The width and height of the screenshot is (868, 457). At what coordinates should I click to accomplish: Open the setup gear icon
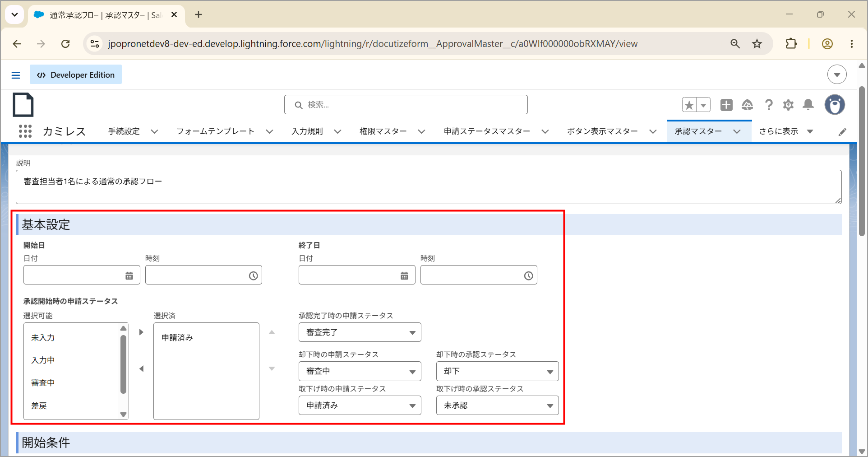point(788,105)
